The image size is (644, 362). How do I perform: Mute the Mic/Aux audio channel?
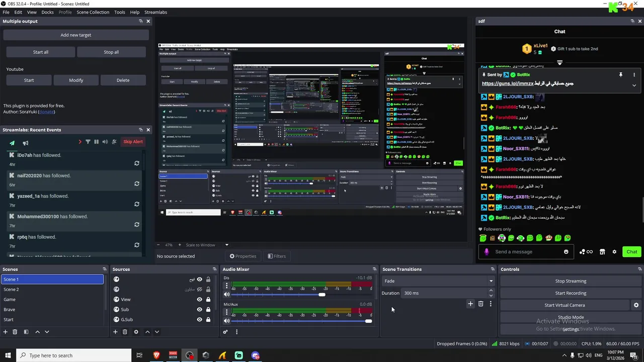click(226, 321)
